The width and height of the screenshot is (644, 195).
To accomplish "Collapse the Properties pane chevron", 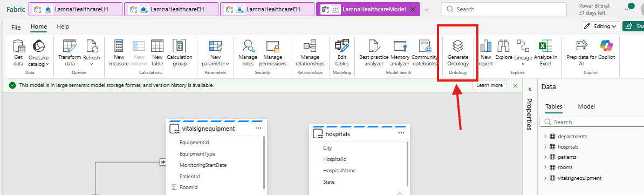I will click(x=529, y=89).
